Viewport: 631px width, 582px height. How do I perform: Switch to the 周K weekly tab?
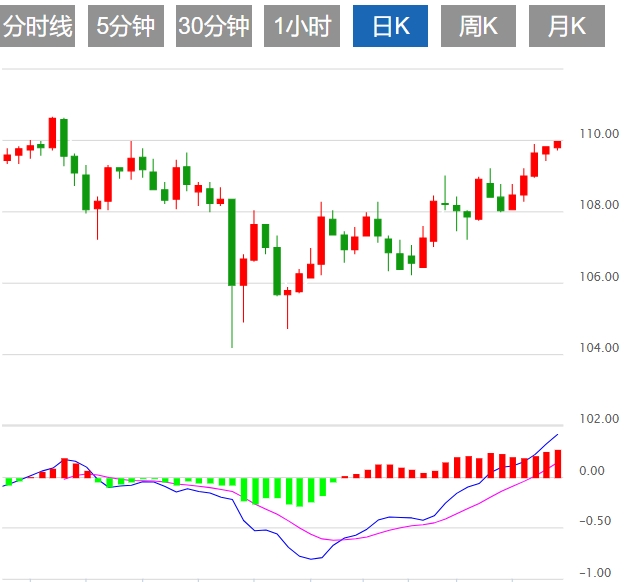[479, 26]
